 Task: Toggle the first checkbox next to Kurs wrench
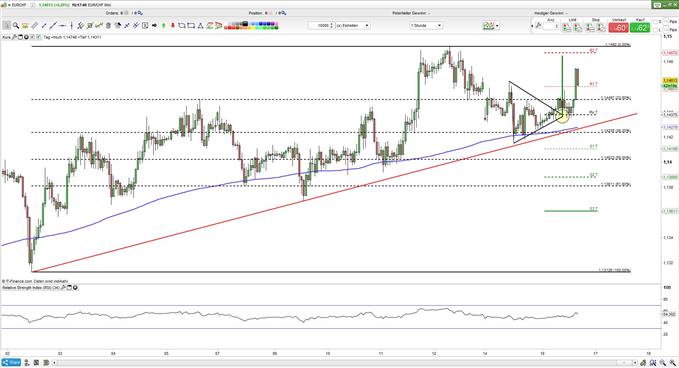33,37
